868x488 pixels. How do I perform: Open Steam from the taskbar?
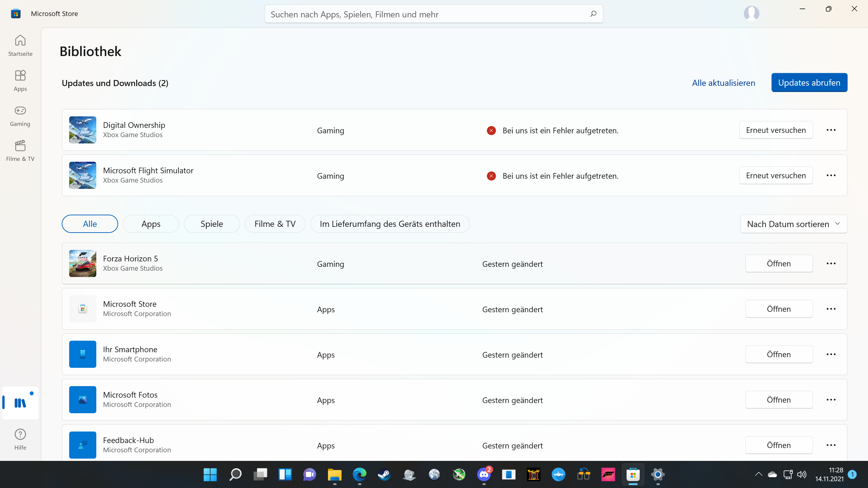pos(384,474)
